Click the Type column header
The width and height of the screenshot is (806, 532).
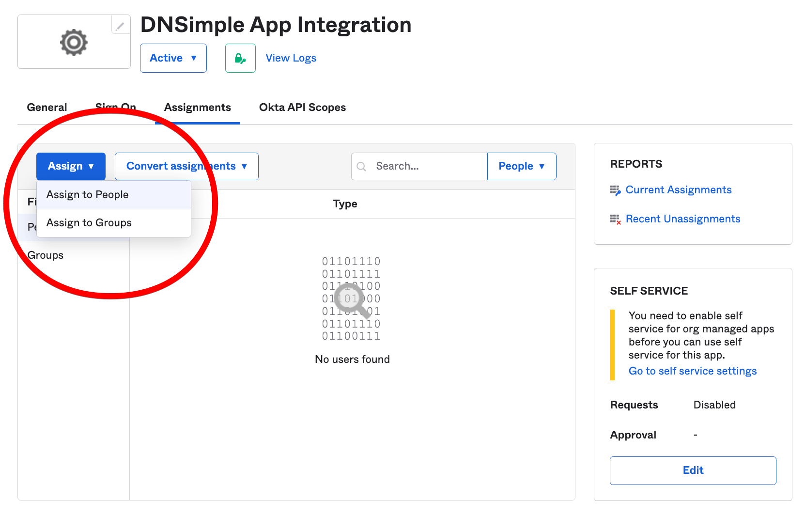click(x=345, y=204)
